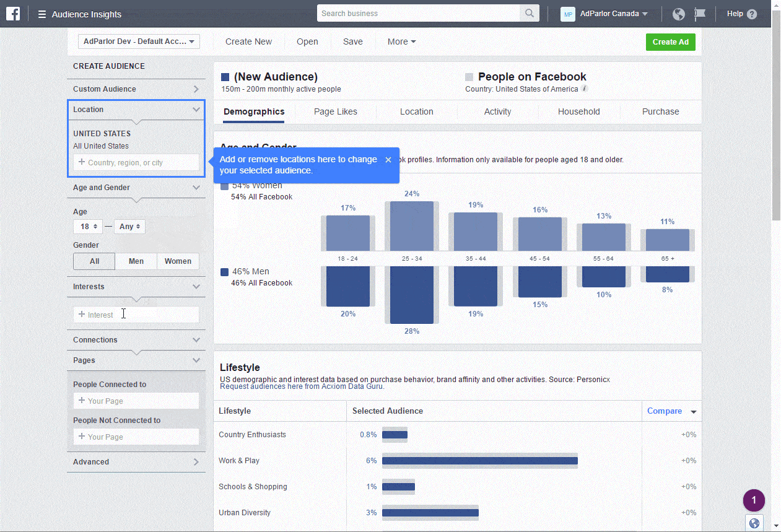781x532 pixels.
Task: Open the AdParlor Canada account dropdown
Action: point(613,14)
